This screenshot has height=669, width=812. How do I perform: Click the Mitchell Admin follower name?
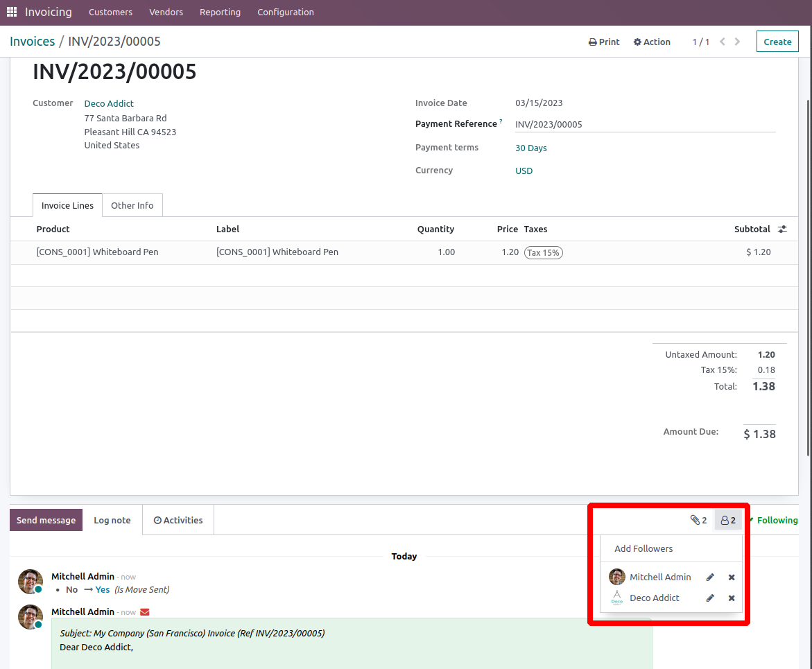[x=660, y=577]
